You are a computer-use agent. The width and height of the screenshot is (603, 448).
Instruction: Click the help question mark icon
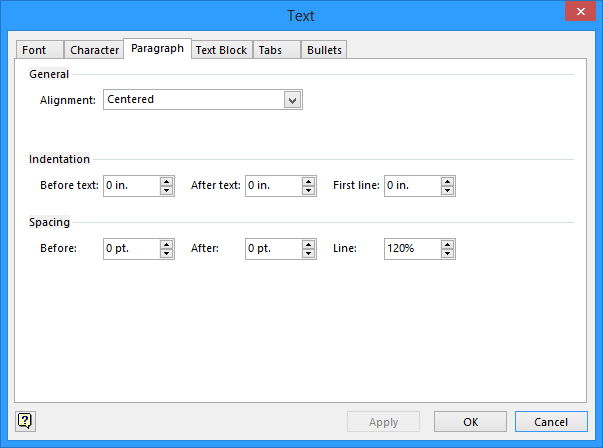coord(25,421)
